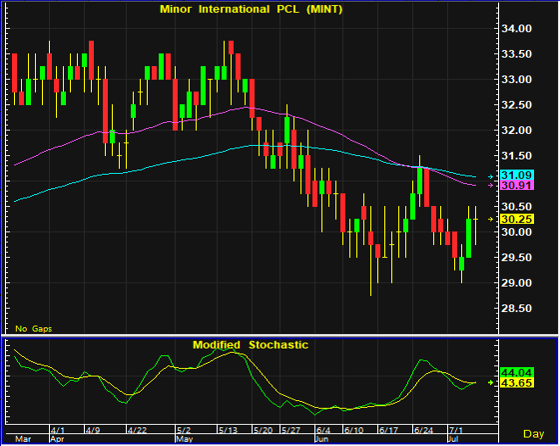Click the green 44.04 stochastic value tag
This screenshot has width=560, height=446.
tap(517, 372)
